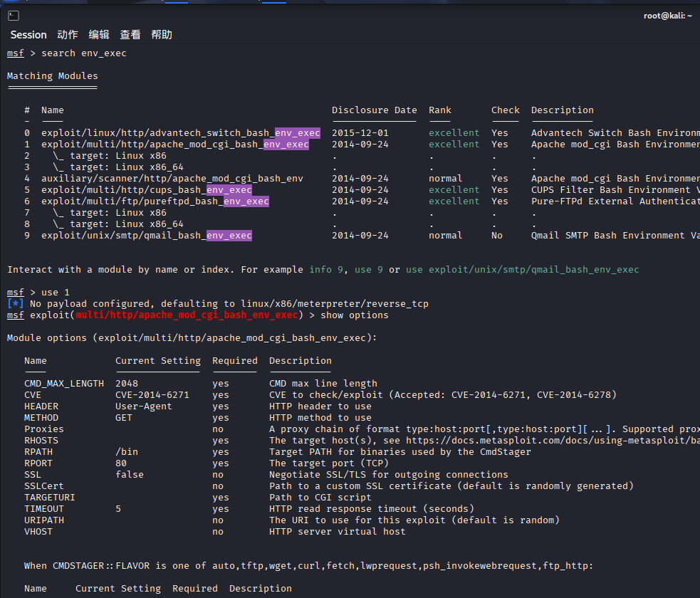The image size is (700, 598).
Task: Click the 'use 1' command text
Action: pyautogui.click(x=56, y=293)
